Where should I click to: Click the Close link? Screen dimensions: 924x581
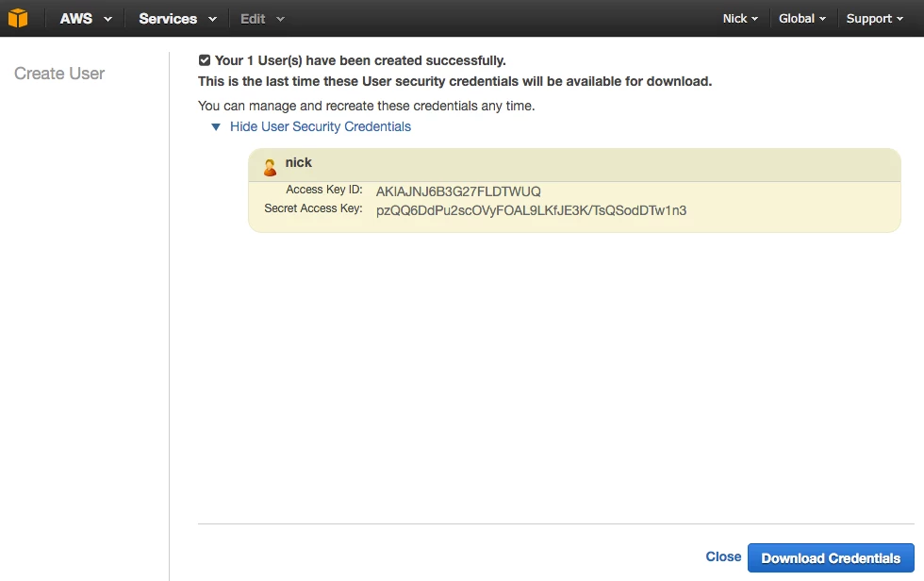(723, 556)
